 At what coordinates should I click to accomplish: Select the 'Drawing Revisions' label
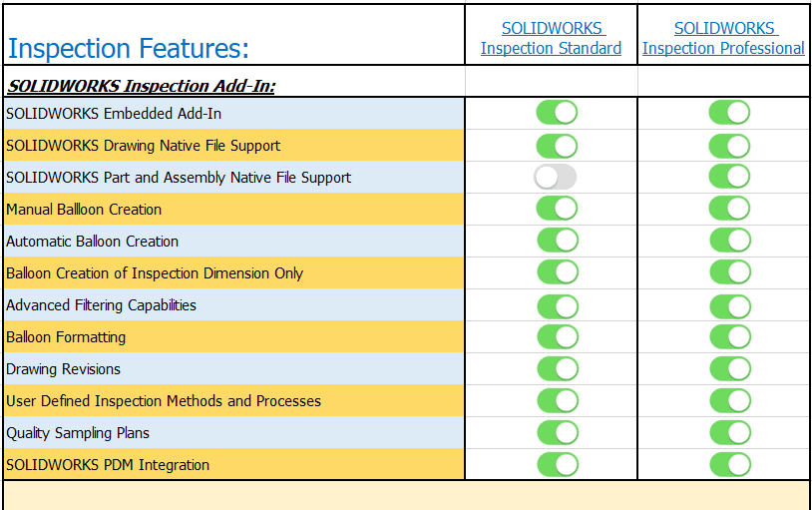63,369
